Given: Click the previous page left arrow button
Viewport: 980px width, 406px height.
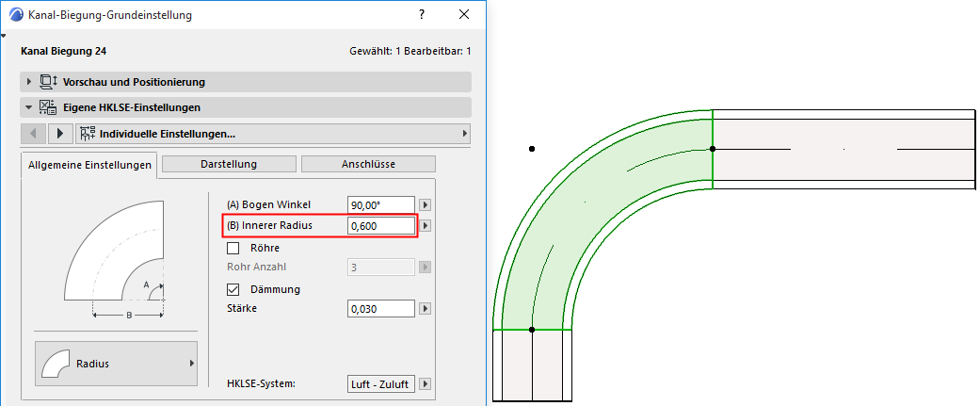Looking at the screenshot, I should (x=35, y=133).
